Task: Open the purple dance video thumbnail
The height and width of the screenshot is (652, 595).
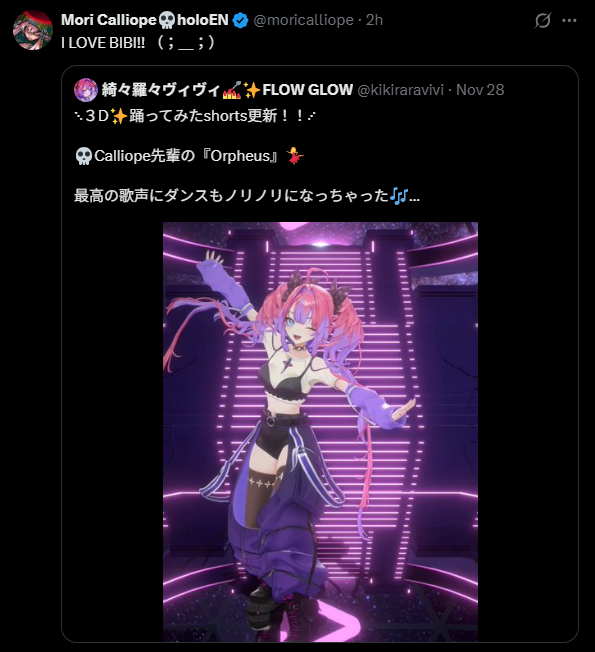Action: coord(320,432)
